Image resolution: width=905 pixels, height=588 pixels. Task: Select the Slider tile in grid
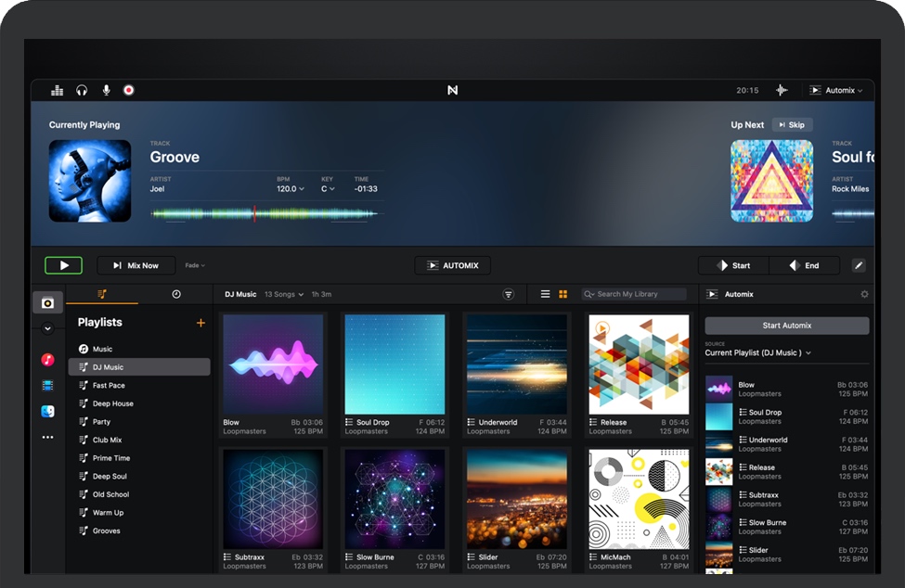[x=517, y=510]
